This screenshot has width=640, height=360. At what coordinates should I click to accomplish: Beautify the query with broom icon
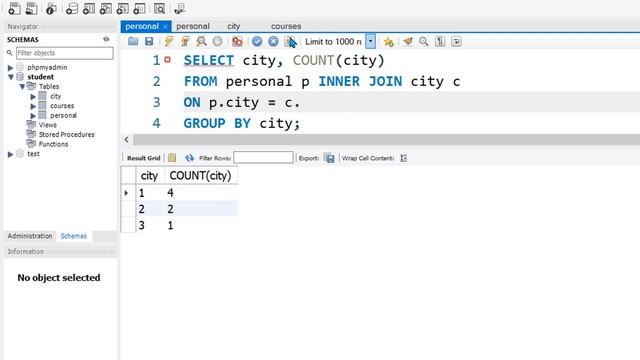tap(407, 41)
